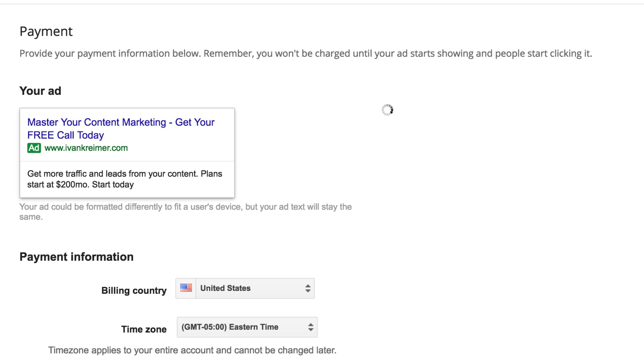Image resolution: width=644 pixels, height=362 pixels.
Task: Click the Time zone stepper arrows
Action: (311, 327)
